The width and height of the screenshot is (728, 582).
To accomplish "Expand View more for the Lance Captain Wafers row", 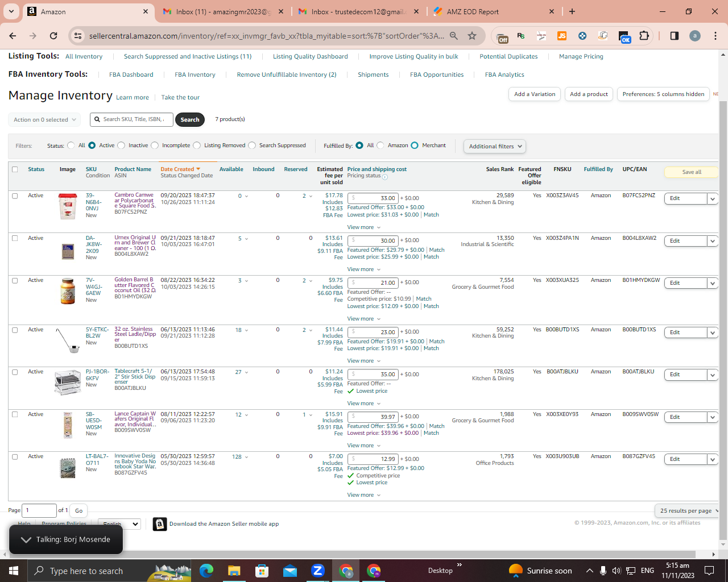I will pyautogui.click(x=364, y=446).
